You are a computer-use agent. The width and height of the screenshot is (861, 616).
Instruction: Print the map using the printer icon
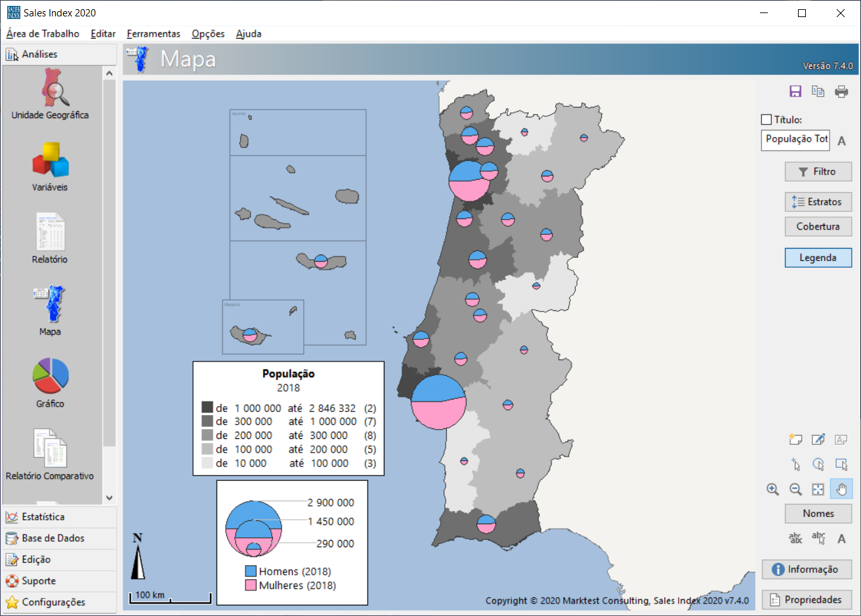(x=841, y=92)
